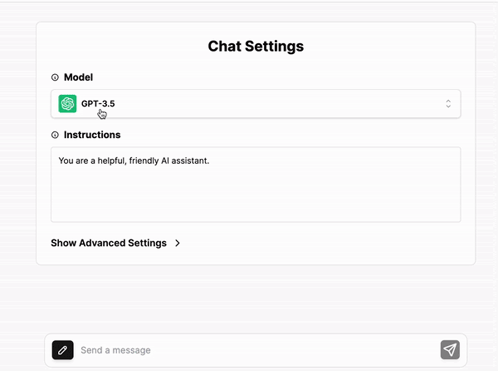Click the chevron after Show Advanced Settings

[177, 243]
